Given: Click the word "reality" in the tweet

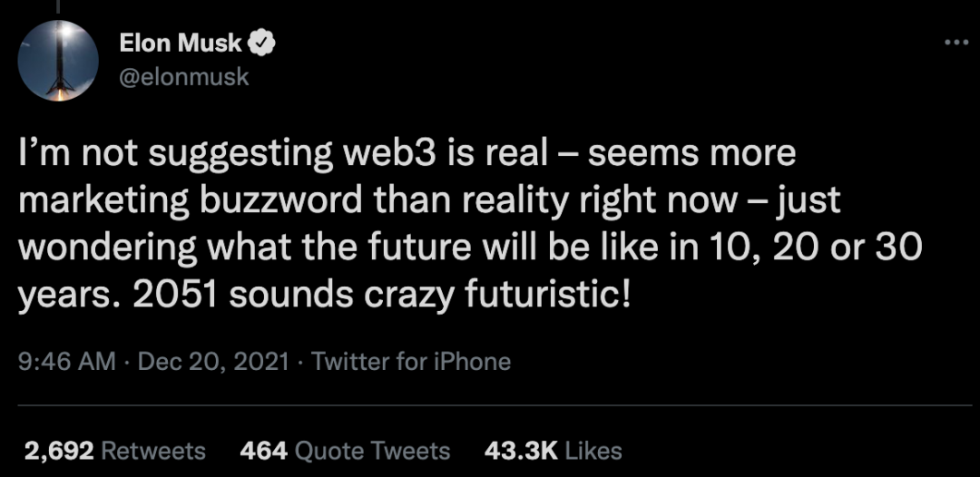Looking at the screenshot, I should click(x=524, y=200).
